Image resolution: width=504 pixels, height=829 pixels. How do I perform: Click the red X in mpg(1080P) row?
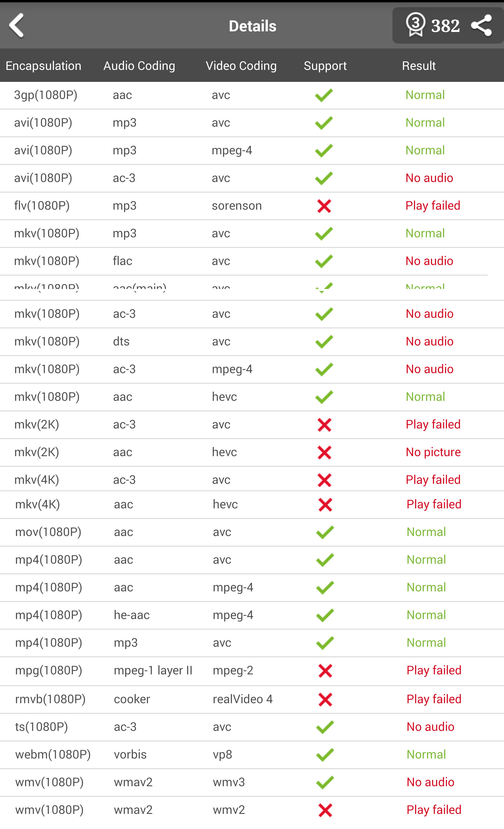coord(325,671)
